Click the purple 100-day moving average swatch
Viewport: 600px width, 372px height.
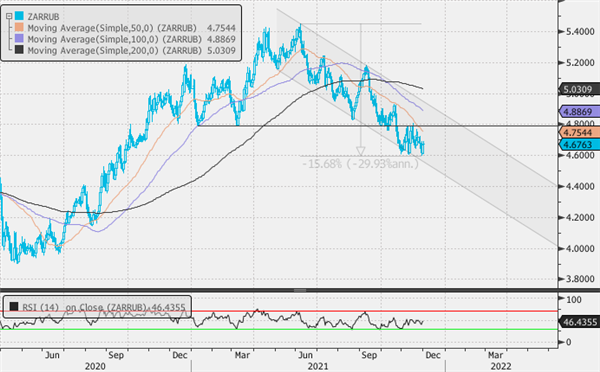point(19,39)
